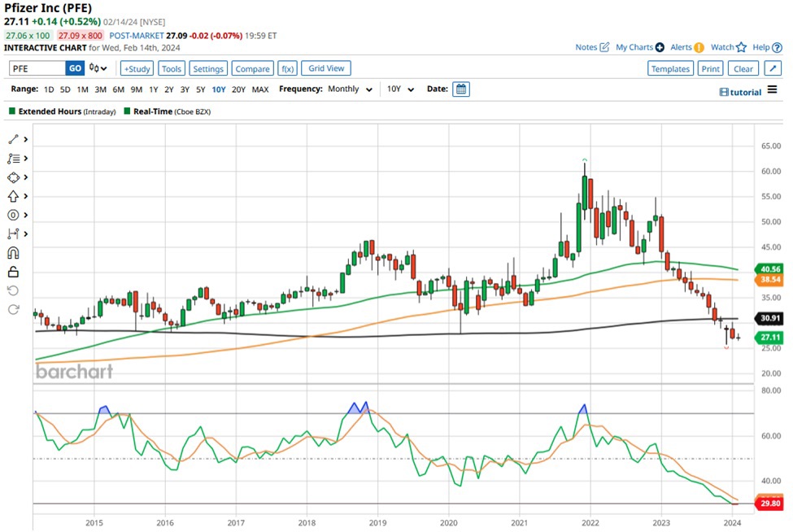Switch to Grid View
Image resolution: width=793 pixels, height=532 pixels.
coord(326,68)
